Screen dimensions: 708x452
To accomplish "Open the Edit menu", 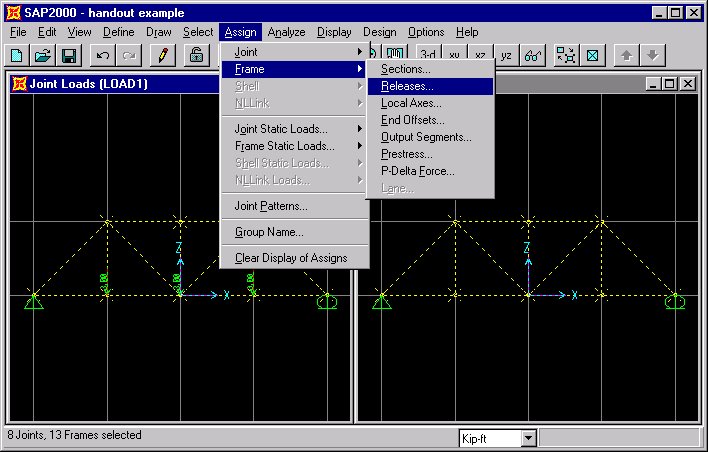I will (47, 32).
